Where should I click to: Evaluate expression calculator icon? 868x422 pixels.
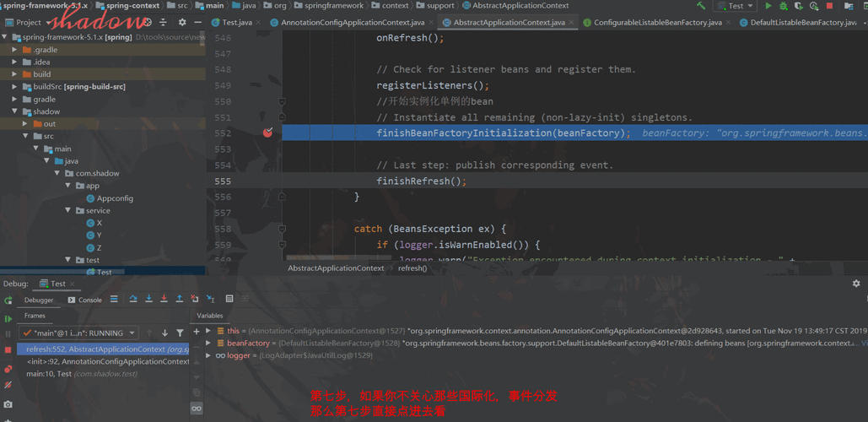[229, 299]
